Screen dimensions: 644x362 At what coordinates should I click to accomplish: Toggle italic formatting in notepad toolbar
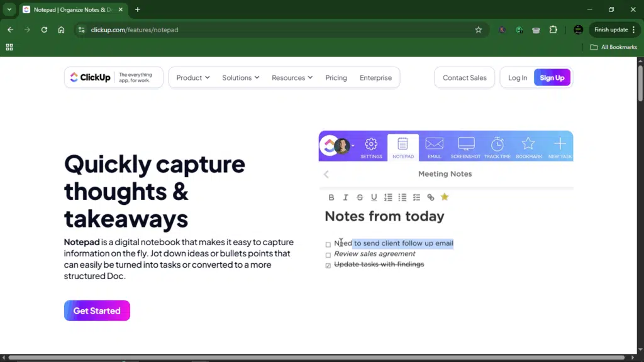pyautogui.click(x=345, y=197)
